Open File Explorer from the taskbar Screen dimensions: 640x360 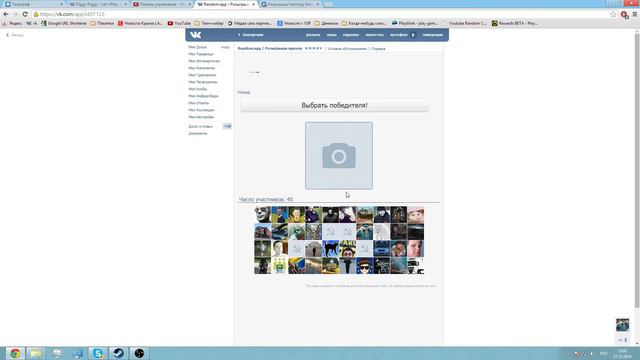coord(36,353)
